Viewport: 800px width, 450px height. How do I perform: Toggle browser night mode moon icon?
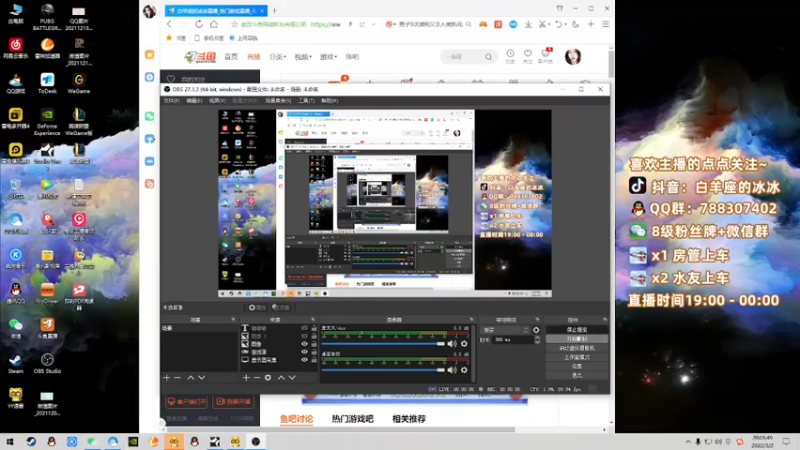coord(576,24)
